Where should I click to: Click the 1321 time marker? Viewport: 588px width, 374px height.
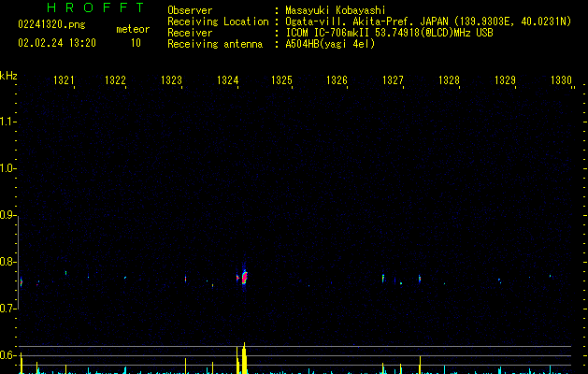point(64,80)
